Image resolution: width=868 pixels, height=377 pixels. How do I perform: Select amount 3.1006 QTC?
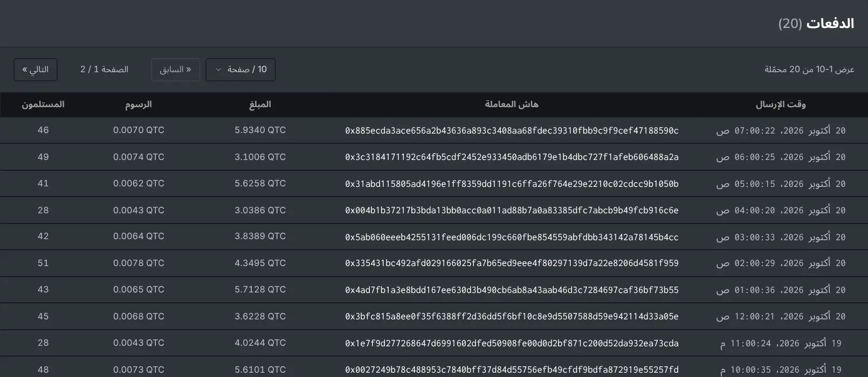[260, 157]
